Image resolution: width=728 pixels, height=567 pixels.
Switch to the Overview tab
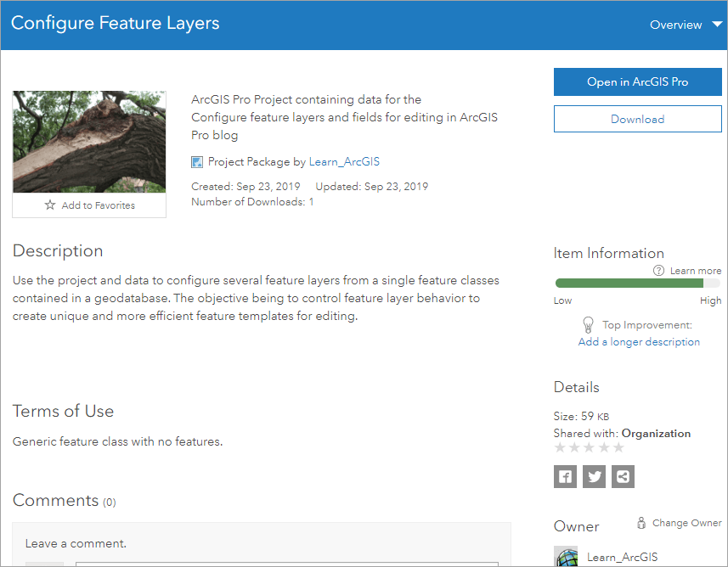tap(675, 25)
